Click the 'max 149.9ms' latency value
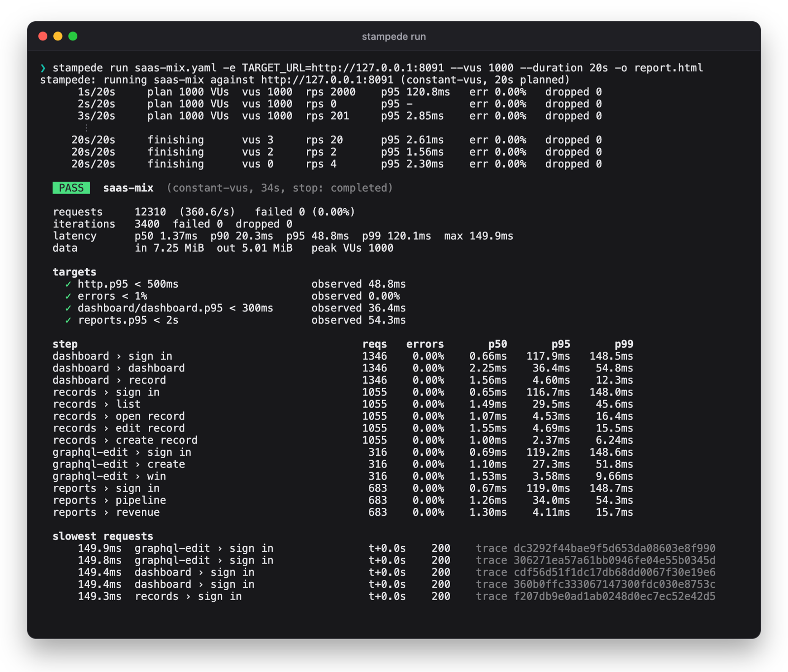Viewport: 788px width, 672px height. 478,236
